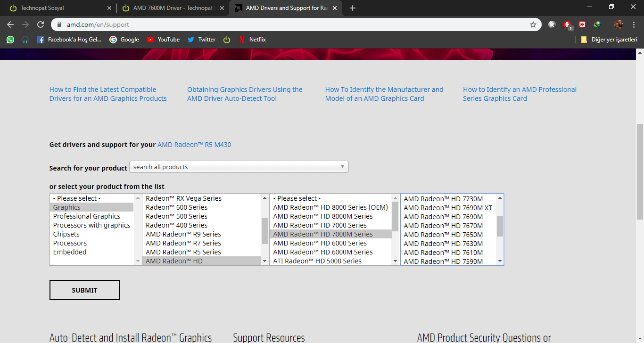Open the Netflix bookmark
Image resolution: width=644 pixels, height=343 pixels.
point(252,40)
